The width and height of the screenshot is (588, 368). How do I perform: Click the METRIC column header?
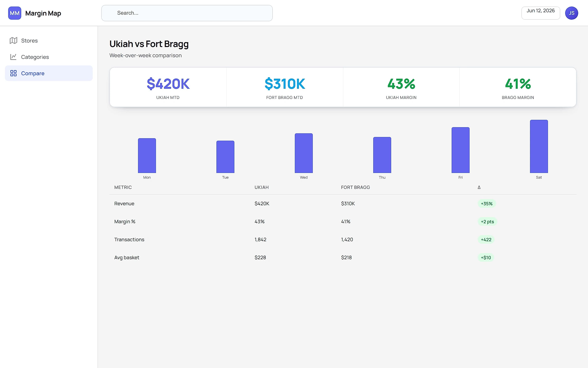pos(123,187)
